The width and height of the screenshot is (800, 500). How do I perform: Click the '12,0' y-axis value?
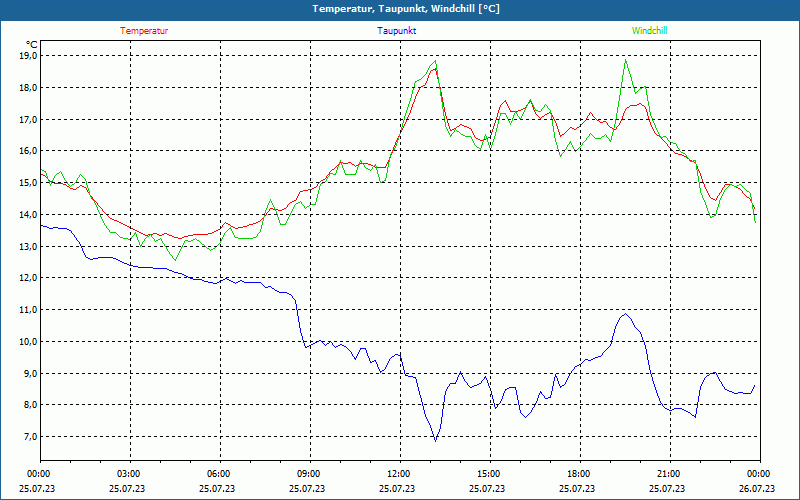28,278
